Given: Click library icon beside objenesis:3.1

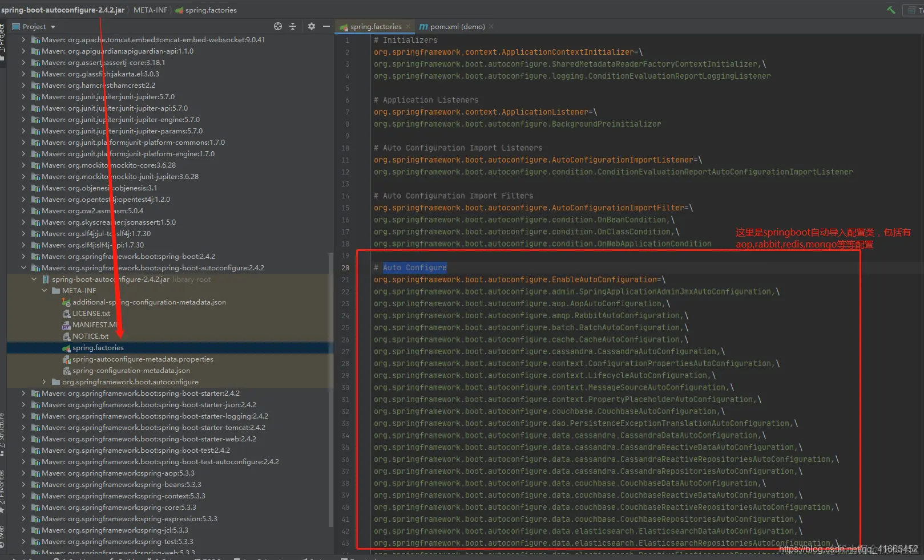Looking at the screenshot, I should (x=35, y=188).
